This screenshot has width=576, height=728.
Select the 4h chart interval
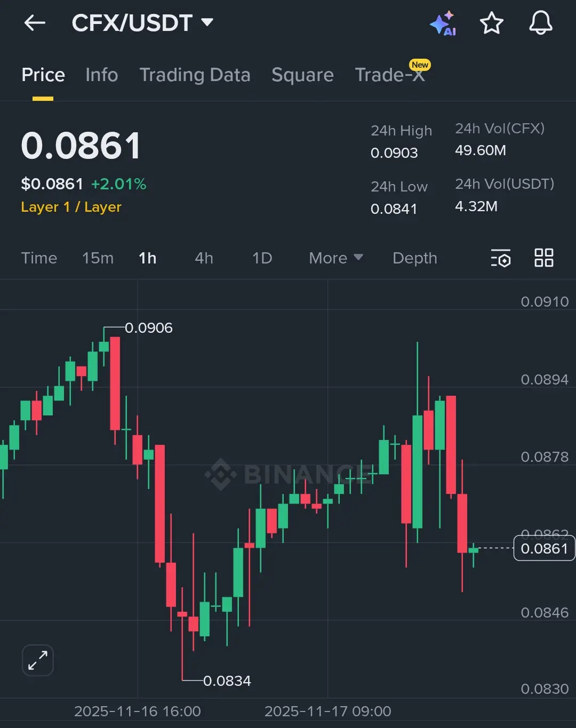pyautogui.click(x=204, y=258)
